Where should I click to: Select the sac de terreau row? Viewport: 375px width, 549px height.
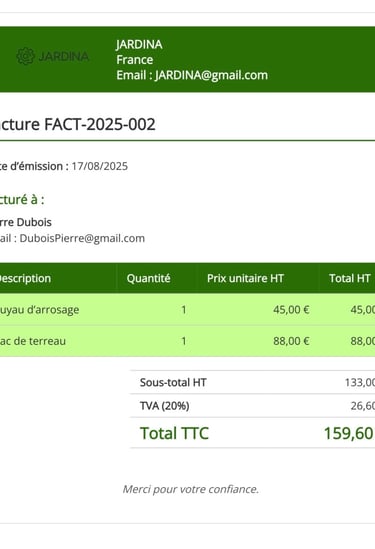point(187,341)
